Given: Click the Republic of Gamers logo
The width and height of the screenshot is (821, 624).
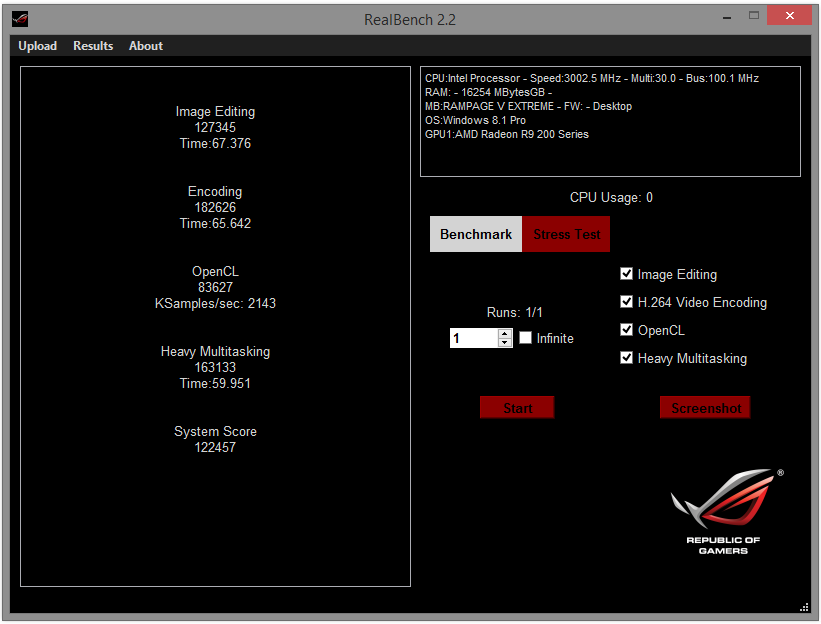Looking at the screenshot, I should tap(726, 512).
